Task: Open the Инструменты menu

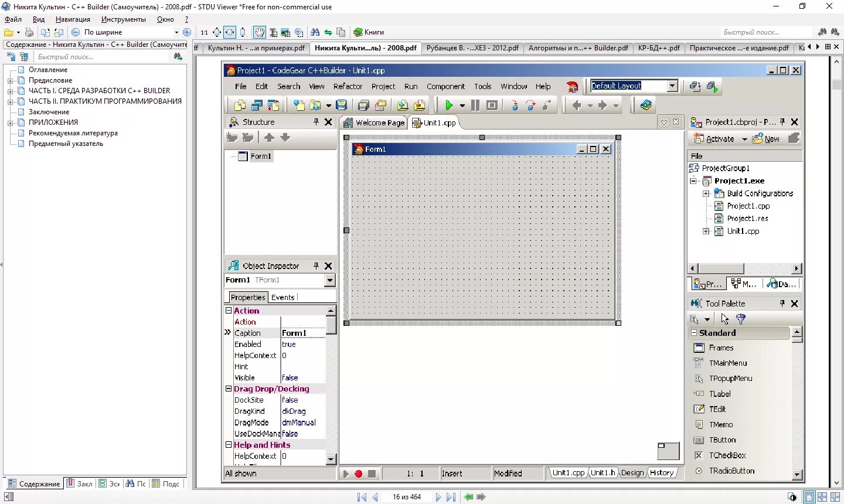Action: 123,19
